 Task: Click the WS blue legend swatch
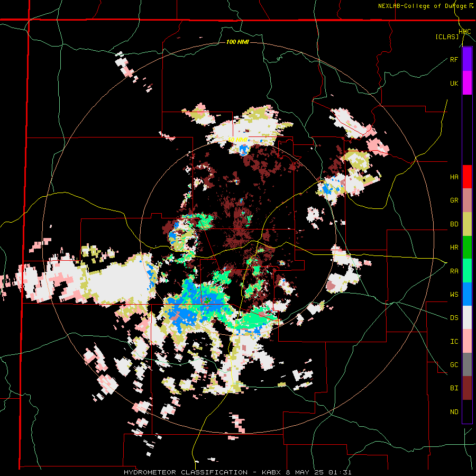467,294
